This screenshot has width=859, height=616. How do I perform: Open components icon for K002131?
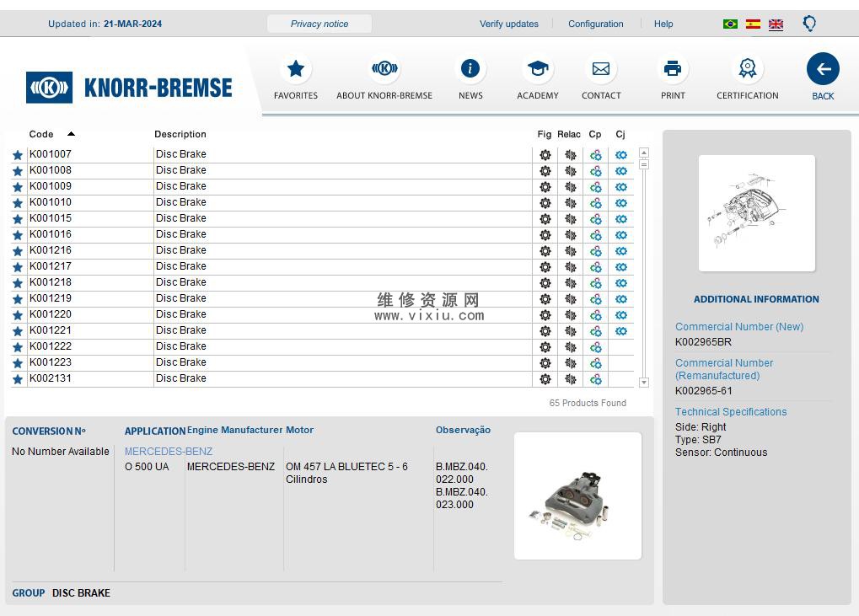(595, 379)
